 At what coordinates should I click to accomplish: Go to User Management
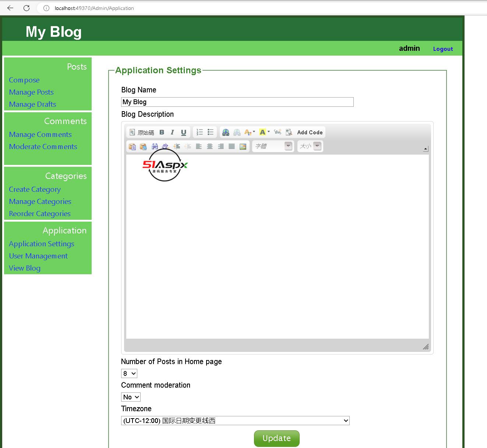(38, 256)
